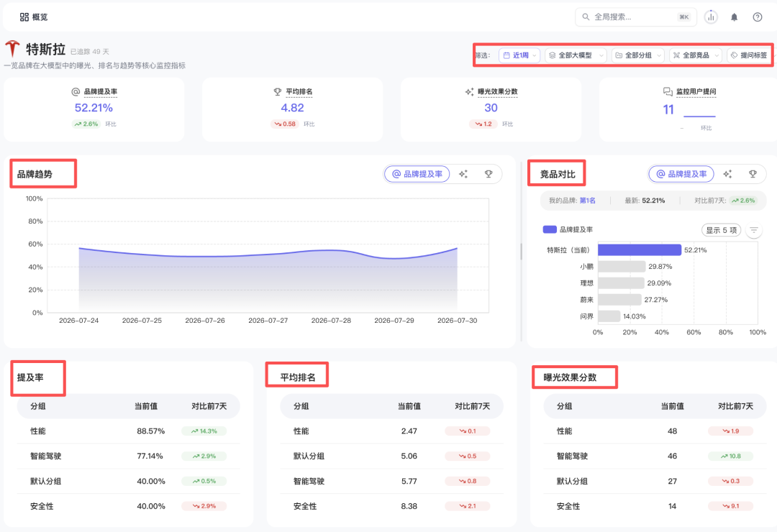Open the notification bell

(x=734, y=17)
